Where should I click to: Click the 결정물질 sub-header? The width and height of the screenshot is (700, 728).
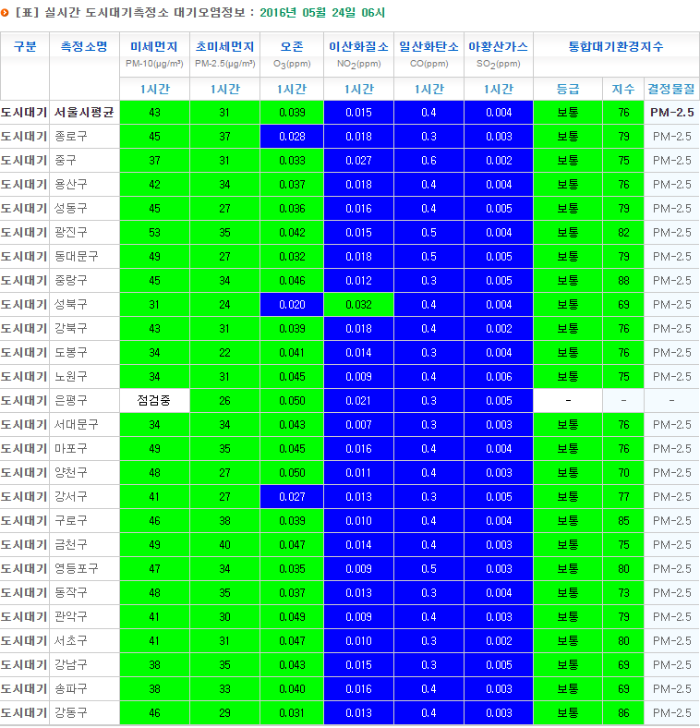coord(671,89)
